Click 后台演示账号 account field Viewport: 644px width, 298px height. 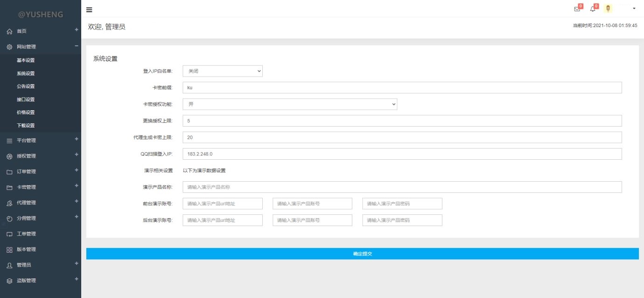313,220
